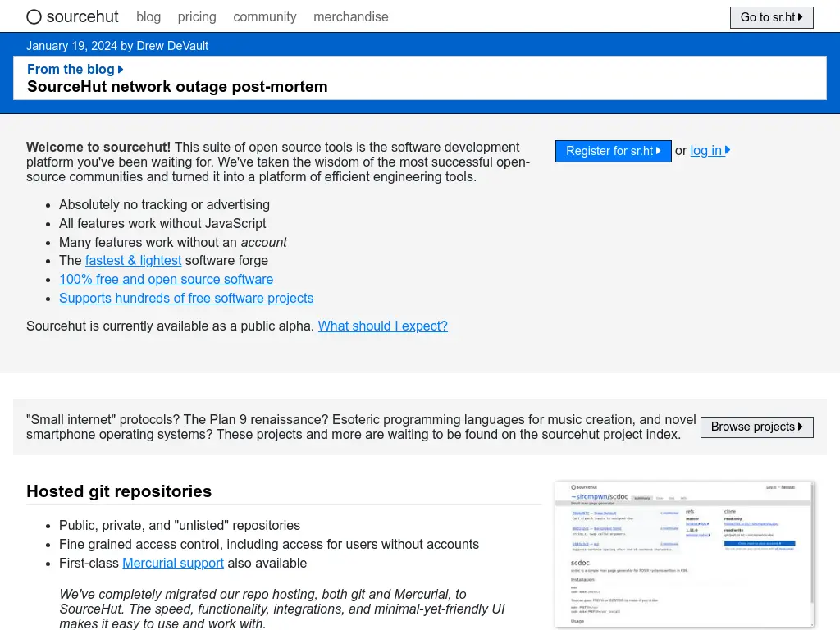Viewport: 840px width, 630px height.
Task: Click Register for sr.ht button
Action: coord(613,151)
